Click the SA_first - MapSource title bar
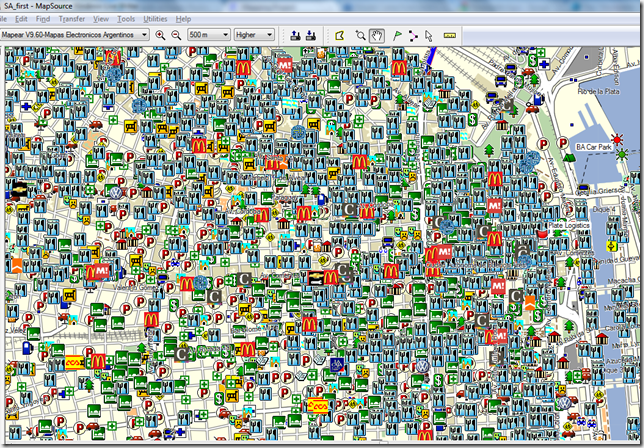This screenshot has height=448, width=644. tap(322, 6)
